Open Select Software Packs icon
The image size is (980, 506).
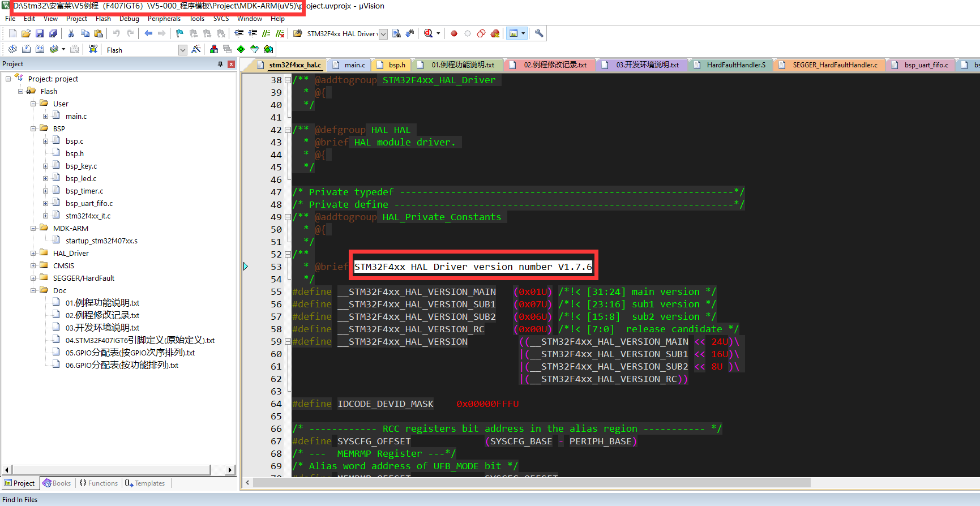pos(255,49)
